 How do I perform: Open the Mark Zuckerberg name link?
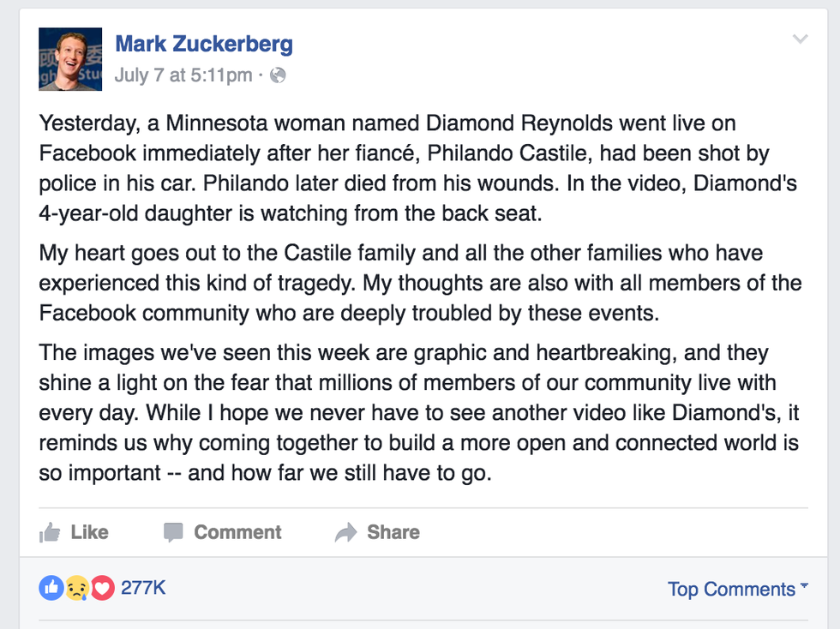point(204,44)
